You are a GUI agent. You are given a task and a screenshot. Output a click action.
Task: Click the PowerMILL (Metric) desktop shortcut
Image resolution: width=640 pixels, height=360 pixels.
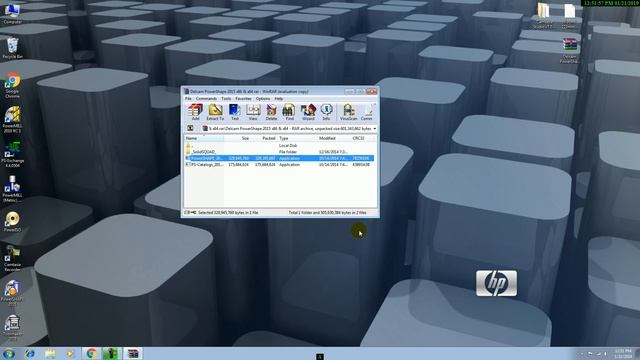click(x=12, y=189)
